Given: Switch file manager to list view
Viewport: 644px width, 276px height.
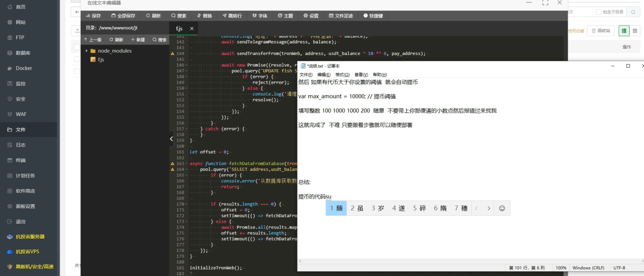Looking at the screenshot, I should pyautogui.click(x=624, y=31).
